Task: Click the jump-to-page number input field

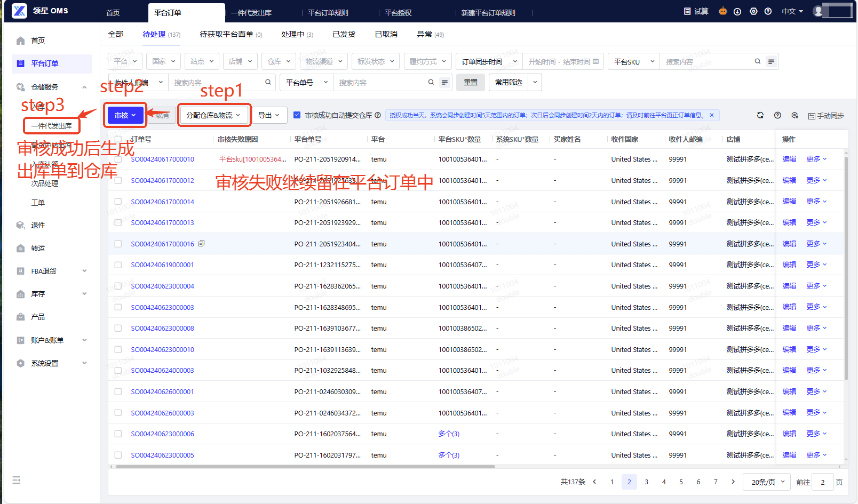Action: 822,482
